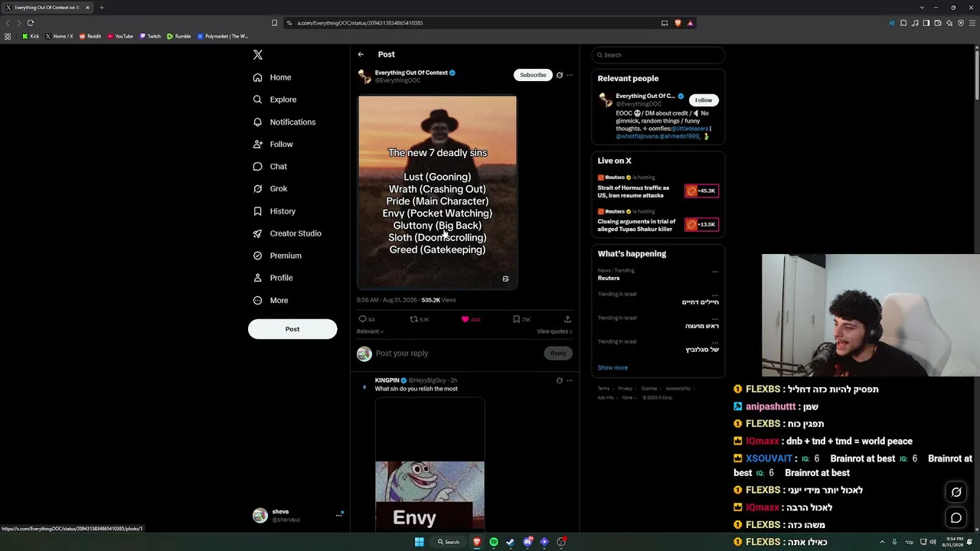Viewport: 980px width, 551px height.
Task: Open Brave browser from the taskbar
Action: click(x=477, y=542)
